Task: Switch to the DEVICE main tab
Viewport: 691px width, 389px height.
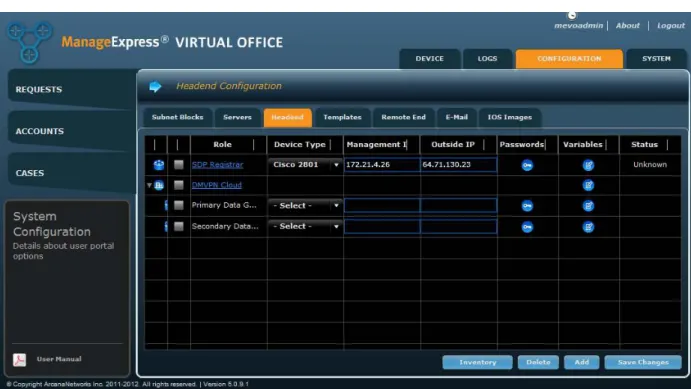Action: pyautogui.click(x=430, y=59)
